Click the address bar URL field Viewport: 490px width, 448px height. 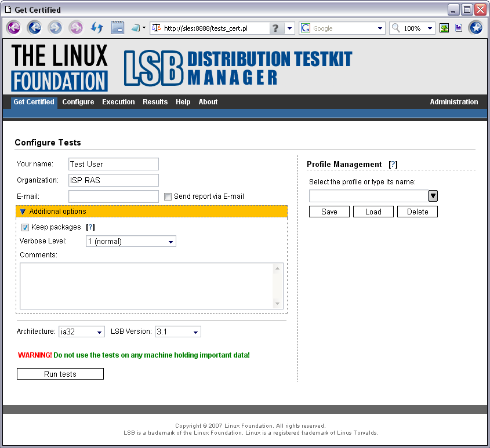pyautogui.click(x=216, y=28)
